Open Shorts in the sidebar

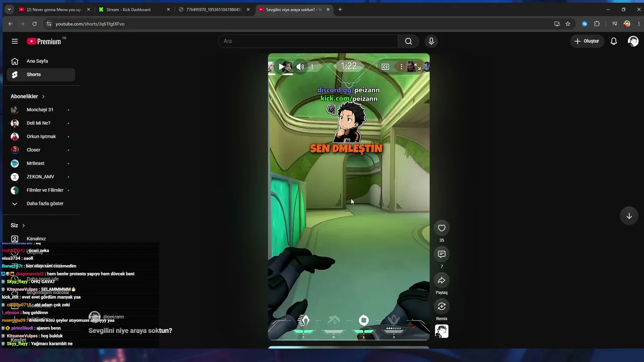(41, 74)
